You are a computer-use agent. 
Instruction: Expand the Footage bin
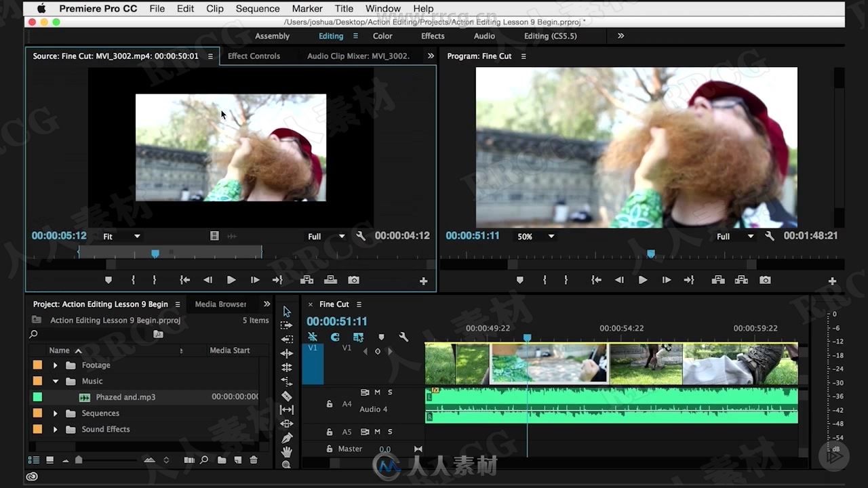(56, 365)
